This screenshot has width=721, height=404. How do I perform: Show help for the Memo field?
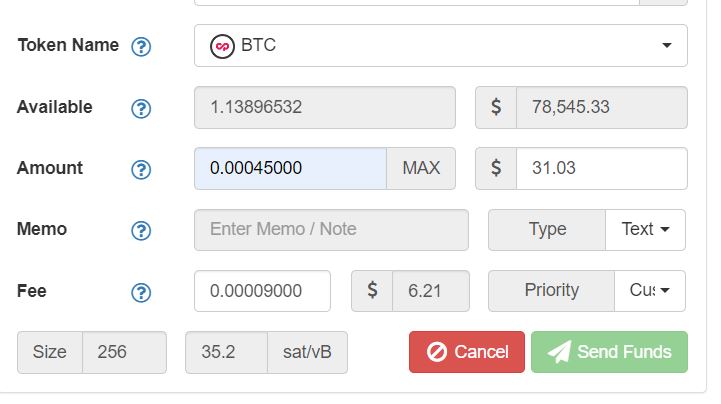141,231
